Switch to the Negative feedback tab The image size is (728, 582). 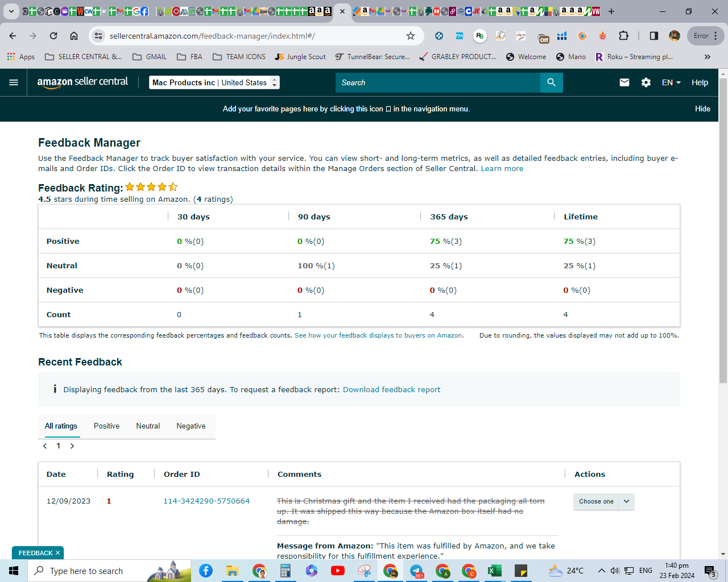[191, 426]
